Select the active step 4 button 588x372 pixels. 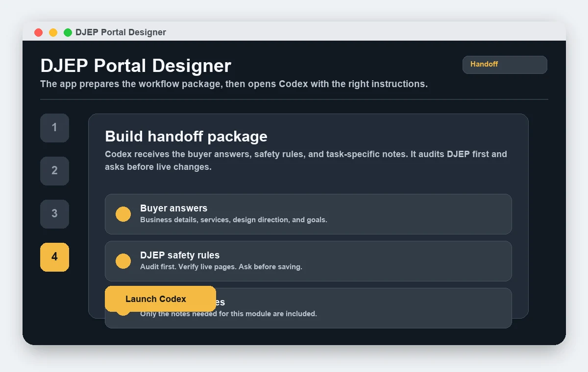coord(54,257)
